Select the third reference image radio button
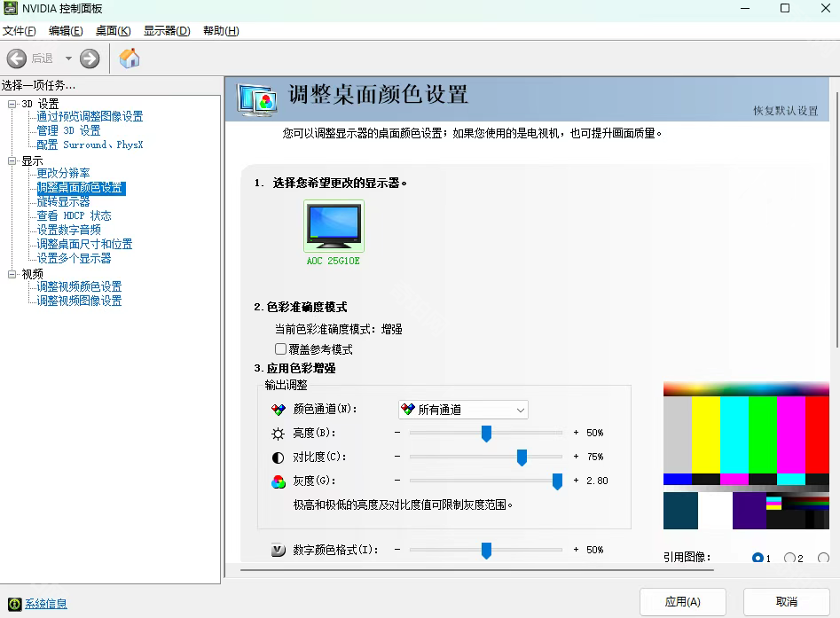Image resolution: width=840 pixels, height=618 pixels. click(823, 558)
